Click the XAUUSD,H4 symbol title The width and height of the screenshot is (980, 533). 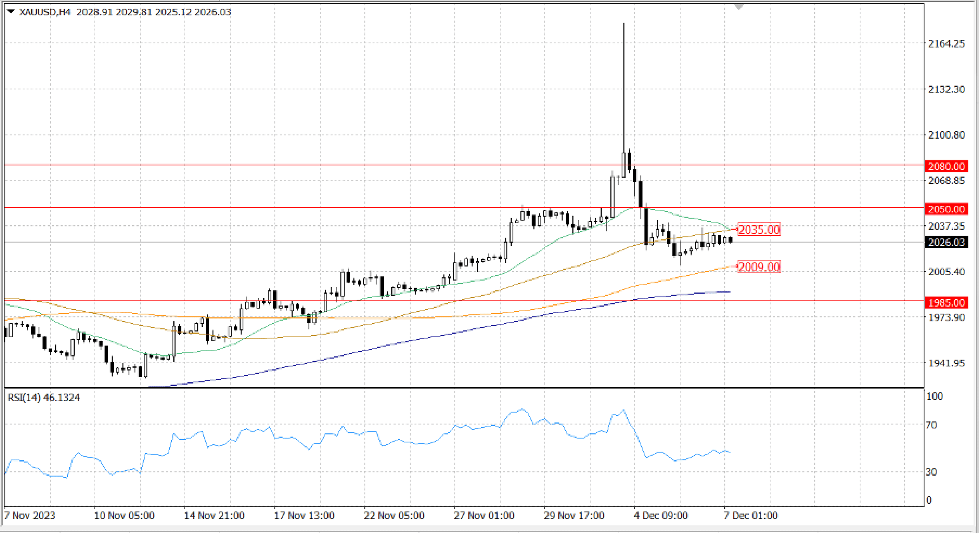click(45, 12)
